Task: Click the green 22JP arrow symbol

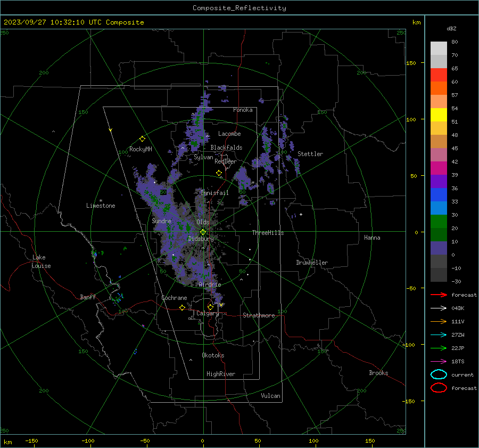Action: (x=439, y=348)
